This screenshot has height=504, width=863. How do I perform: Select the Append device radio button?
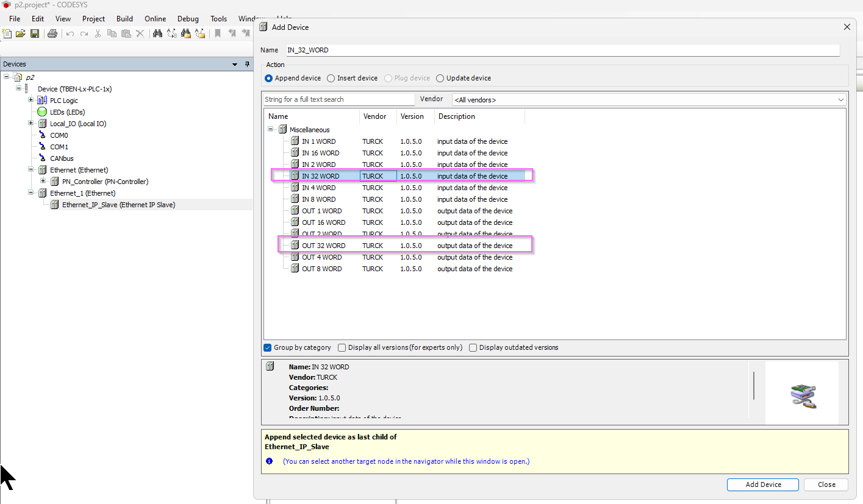pyautogui.click(x=268, y=78)
